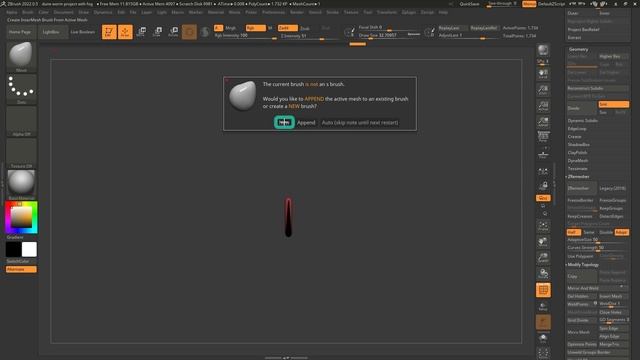This screenshot has height=360, width=640.
Task: Open the Zplugin menu
Action: point(409,12)
